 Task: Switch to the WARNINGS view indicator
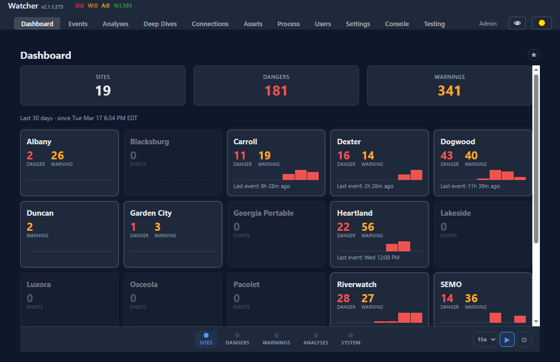tap(276, 339)
